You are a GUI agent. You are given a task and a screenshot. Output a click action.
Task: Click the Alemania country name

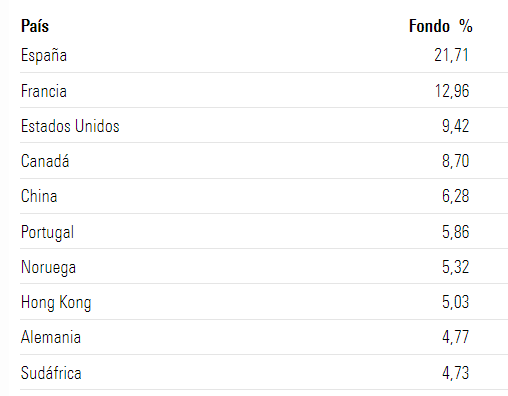point(51,337)
